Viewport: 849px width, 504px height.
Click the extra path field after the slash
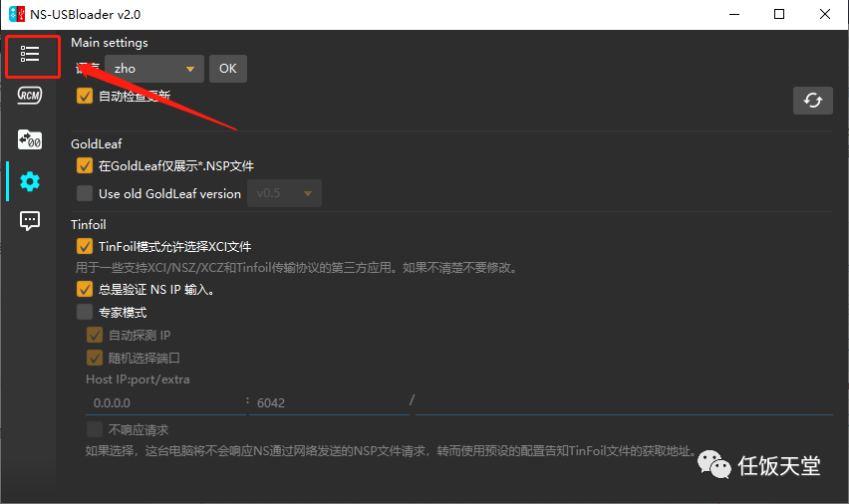click(x=625, y=402)
